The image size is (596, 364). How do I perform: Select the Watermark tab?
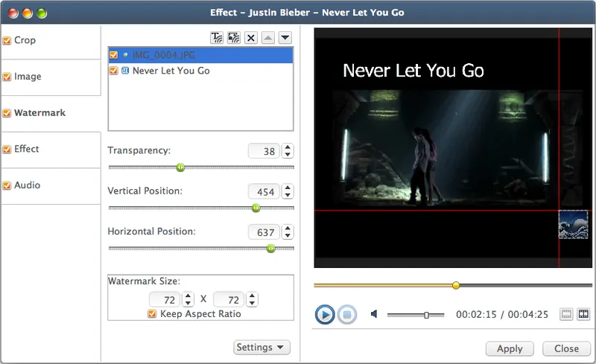click(x=51, y=113)
